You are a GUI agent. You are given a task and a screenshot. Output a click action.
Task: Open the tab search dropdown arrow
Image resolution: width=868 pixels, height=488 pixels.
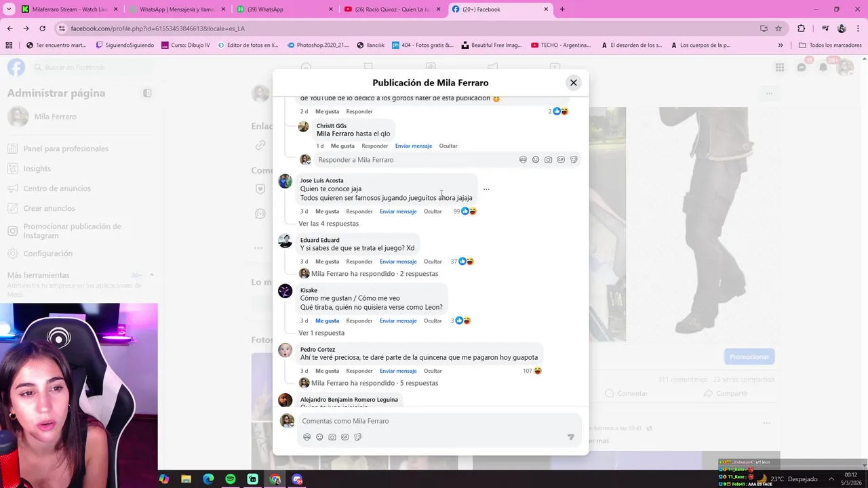(9, 9)
